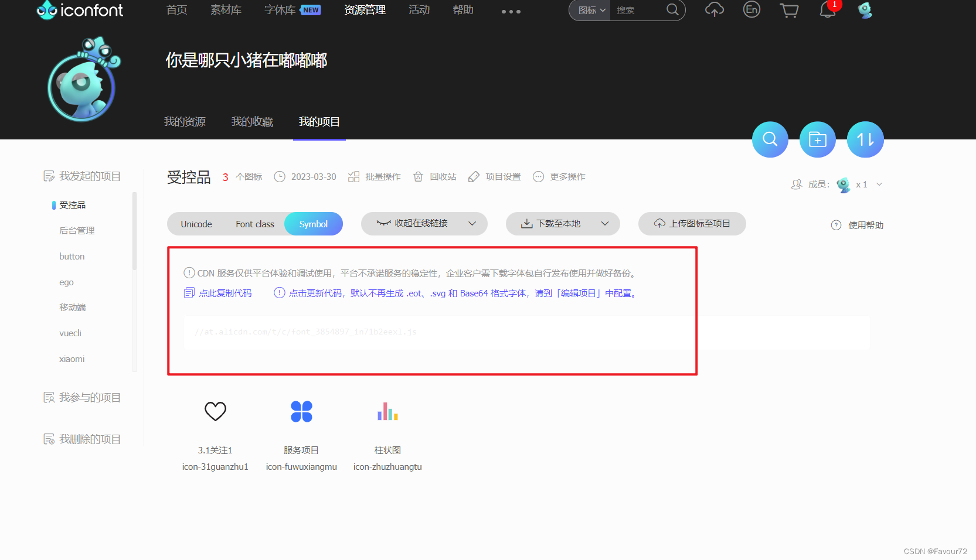This screenshot has height=560, width=976.
Task: Open the notifications bell
Action: [x=827, y=10]
